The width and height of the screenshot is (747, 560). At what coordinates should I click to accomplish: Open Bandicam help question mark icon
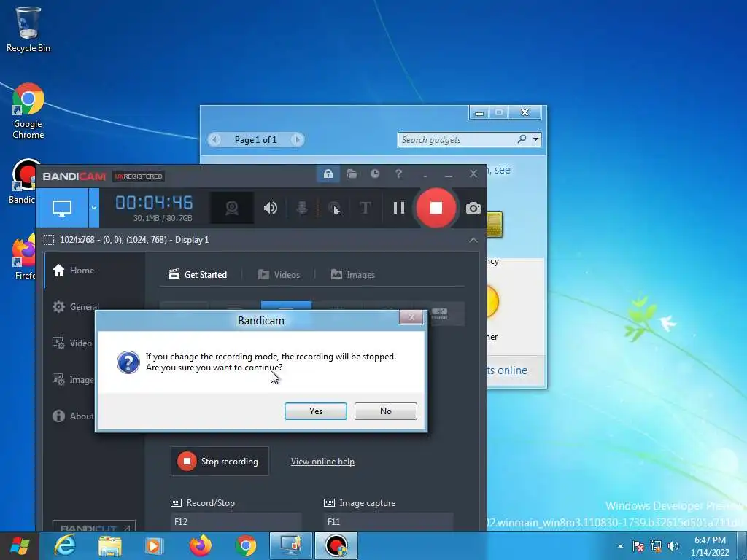398,174
